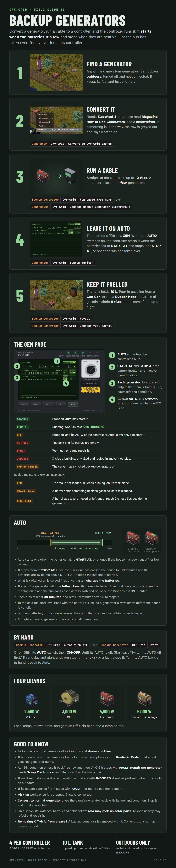Viewport: 176px width, 868px height.
Task: Choose Auto: turn off menu entry
Action: click(x=76, y=645)
